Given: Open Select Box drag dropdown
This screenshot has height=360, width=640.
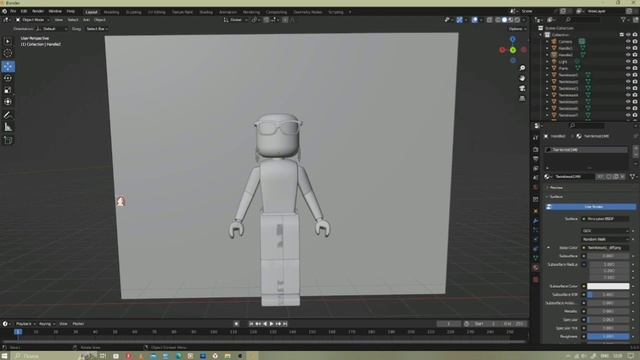Looking at the screenshot, I should click(x=97, y=29).
